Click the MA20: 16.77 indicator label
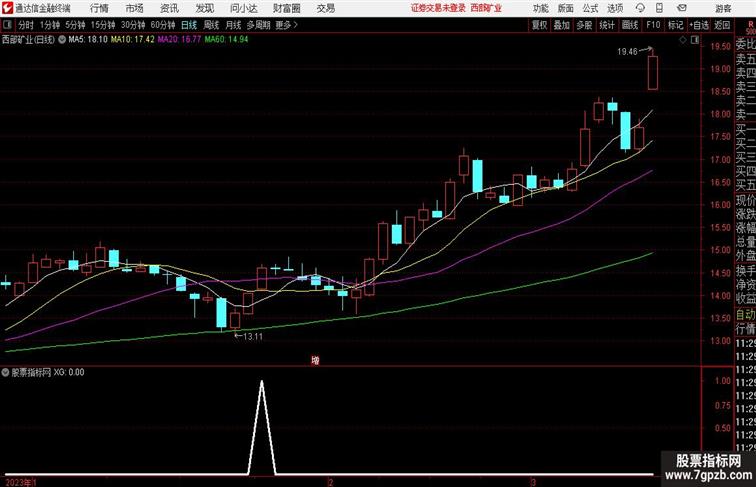The image size is (756, 487). pos(179,40)
